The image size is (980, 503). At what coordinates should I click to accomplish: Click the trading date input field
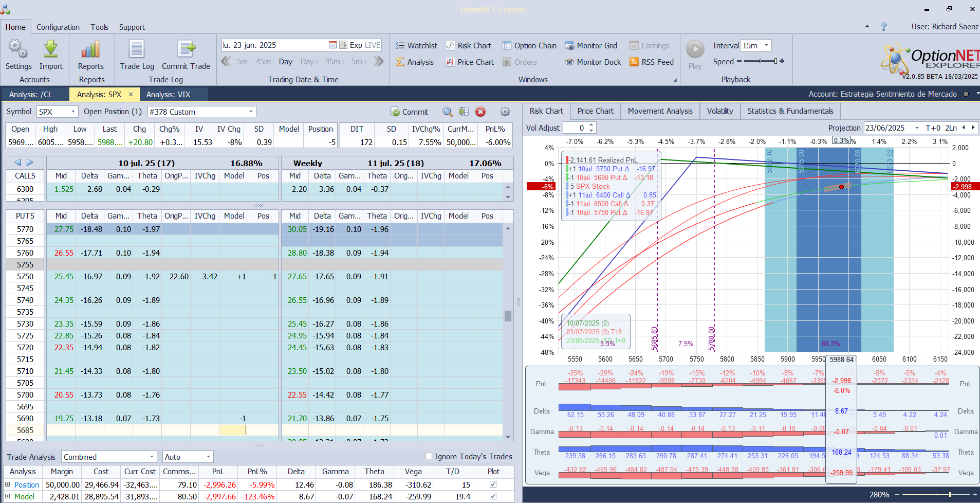click(x=274, y=45)
